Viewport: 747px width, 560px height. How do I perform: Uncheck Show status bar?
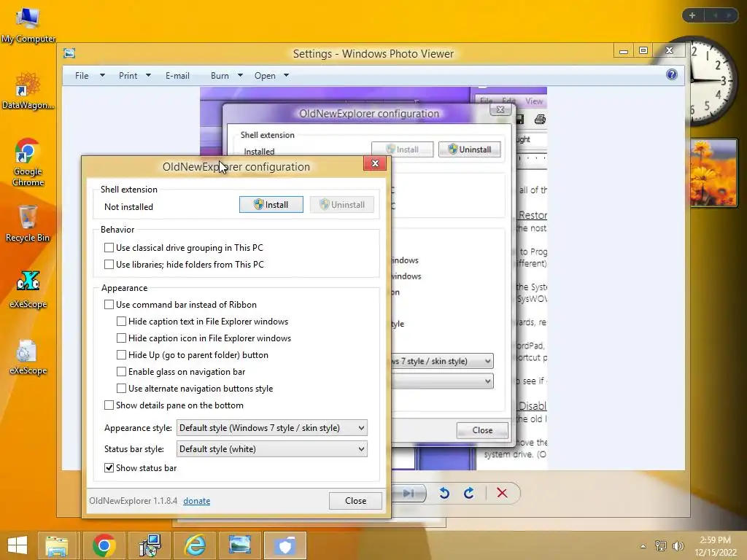point(109,467)
